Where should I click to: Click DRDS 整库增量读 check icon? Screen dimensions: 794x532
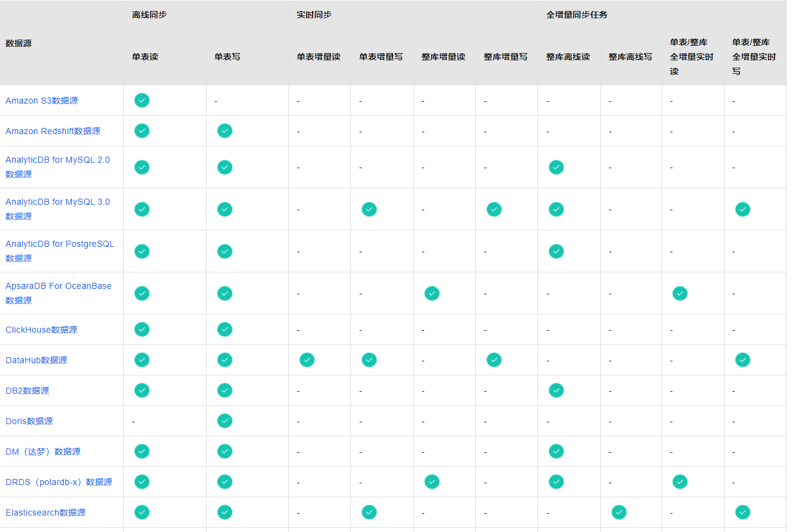432,482
